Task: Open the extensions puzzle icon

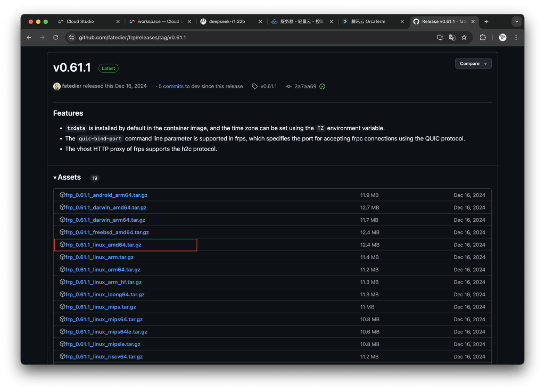Action: (483, 38)
